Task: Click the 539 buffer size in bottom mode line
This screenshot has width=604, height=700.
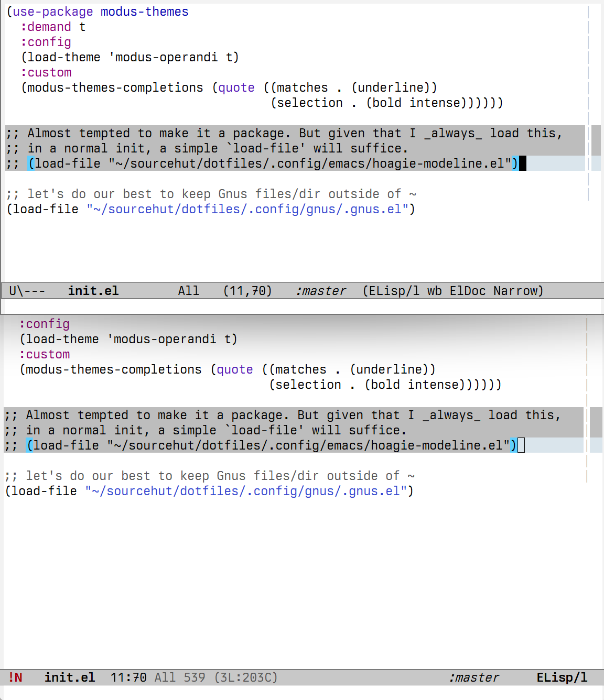Action: (195, 677)
